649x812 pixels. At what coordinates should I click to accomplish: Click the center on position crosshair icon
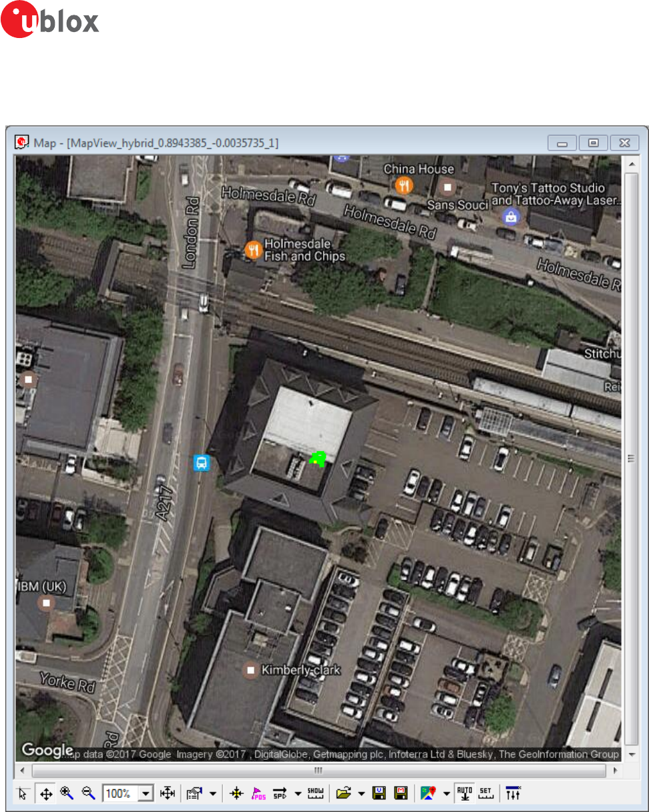[236, 794]
